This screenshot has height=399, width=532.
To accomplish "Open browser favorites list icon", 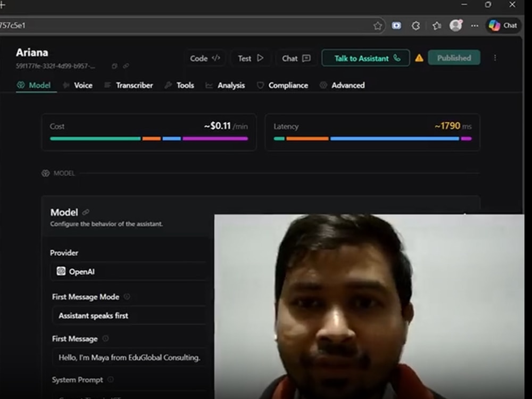I will click(x=437, y=26).
